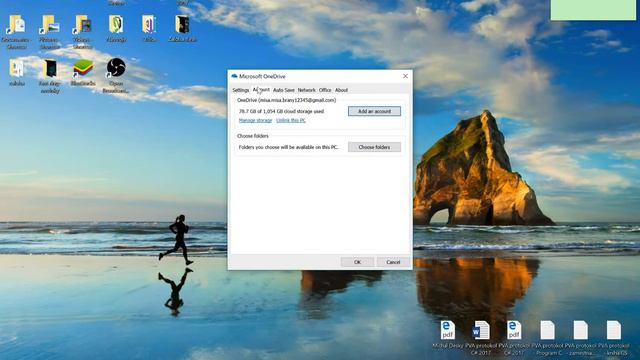Screen dimensions: 640x360
Task: Click the OneDrive cloud icon in title bar
Action: 234,76
